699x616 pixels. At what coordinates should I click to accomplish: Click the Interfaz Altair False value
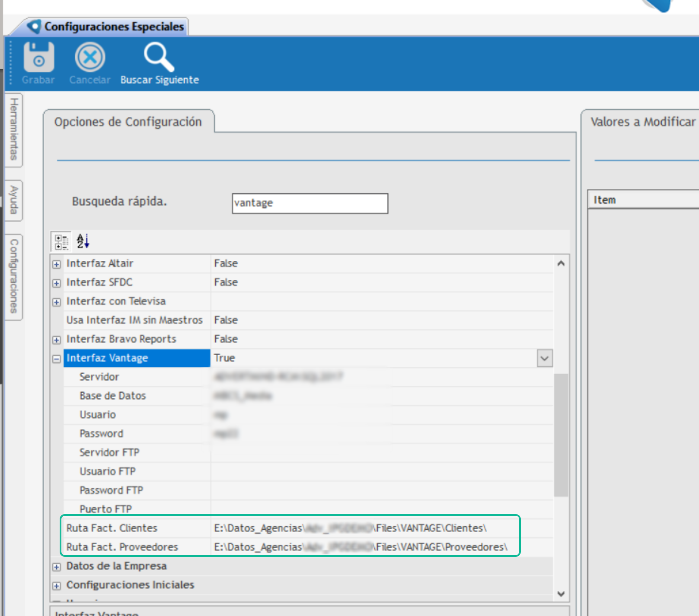coord(226,264)
